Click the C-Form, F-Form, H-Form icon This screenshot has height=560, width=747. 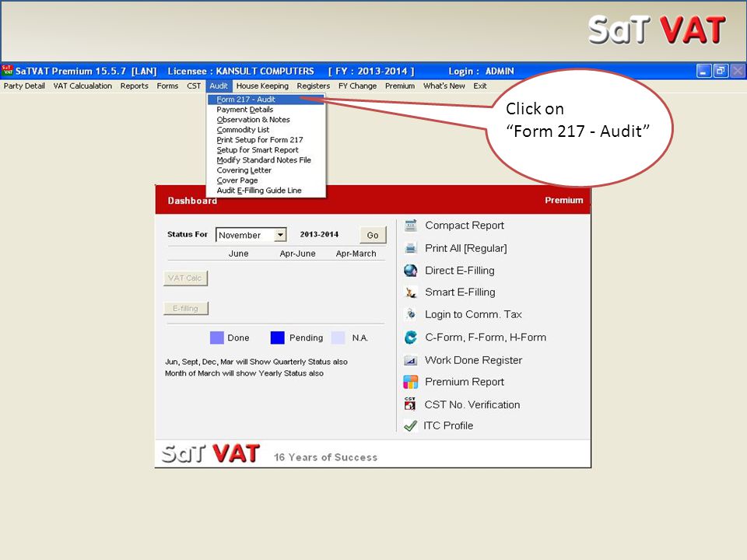tap(411, 337)
